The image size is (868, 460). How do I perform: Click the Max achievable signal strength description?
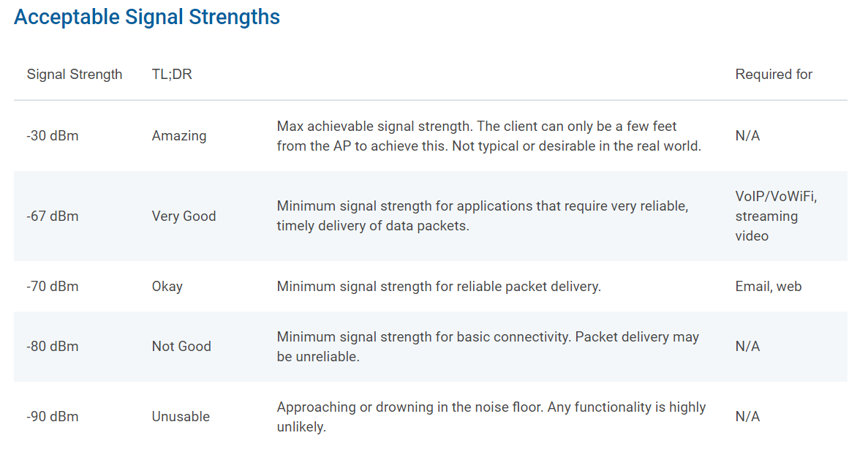(x=488, y=136)
